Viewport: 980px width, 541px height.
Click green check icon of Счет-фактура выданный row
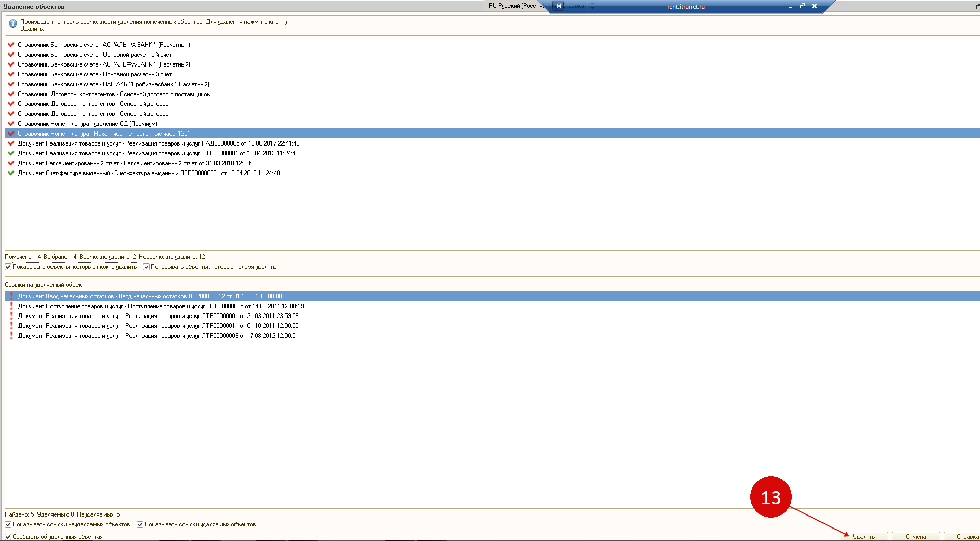[x=11, y=173]
